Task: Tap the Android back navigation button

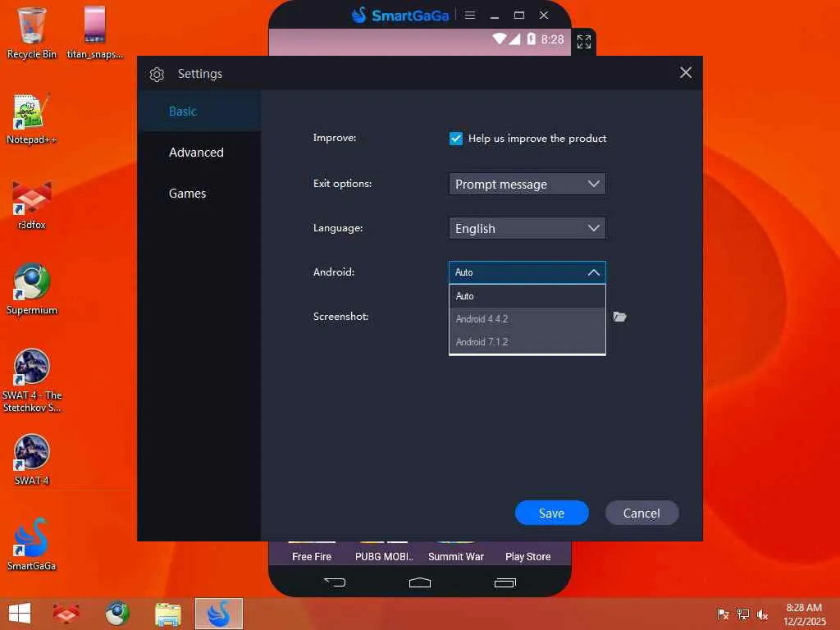Action: (x=335, y=582)
